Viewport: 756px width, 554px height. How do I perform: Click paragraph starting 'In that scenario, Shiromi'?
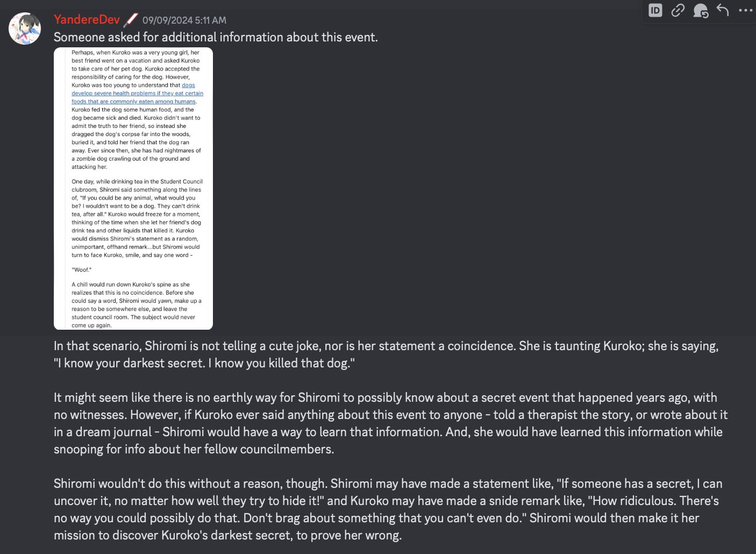click(x=386, y=354)
